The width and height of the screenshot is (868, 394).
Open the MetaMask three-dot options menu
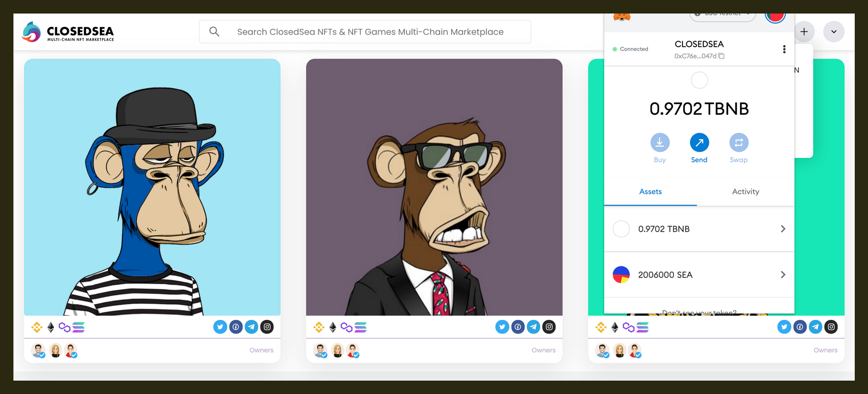[x=784, y=49]
